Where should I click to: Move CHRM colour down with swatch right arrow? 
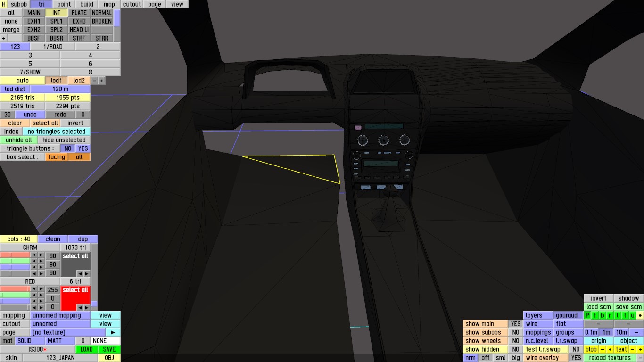[x=87, y=273]
